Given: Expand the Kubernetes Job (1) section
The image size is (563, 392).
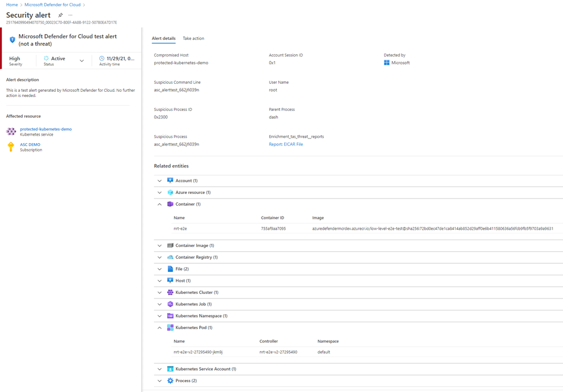Looking at the screenshot, I should [x=159, y=304].
